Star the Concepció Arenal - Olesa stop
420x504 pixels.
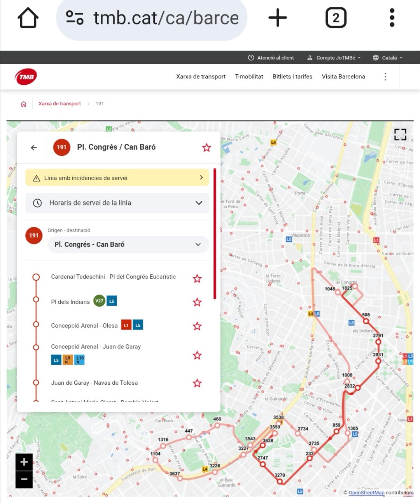click(x=197, y=326)
